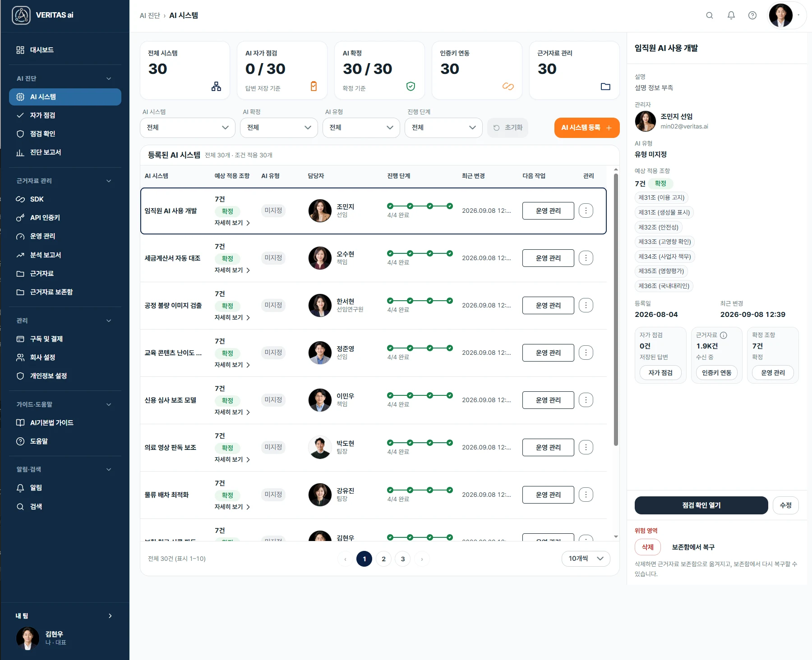This screenshot has height=660, width=812.
Task: Collapse the 가이드·도움말 sidebar section
Action: click(x=109, y=404)
